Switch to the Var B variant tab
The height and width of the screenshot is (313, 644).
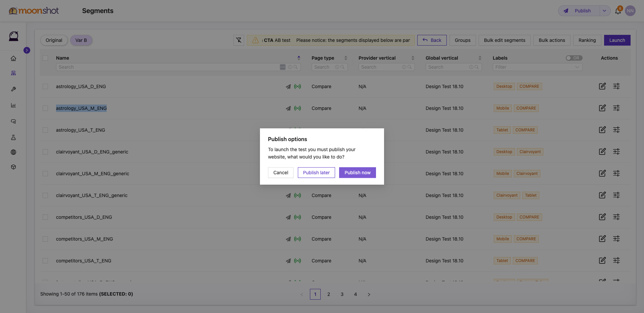(x=81, y=40)
